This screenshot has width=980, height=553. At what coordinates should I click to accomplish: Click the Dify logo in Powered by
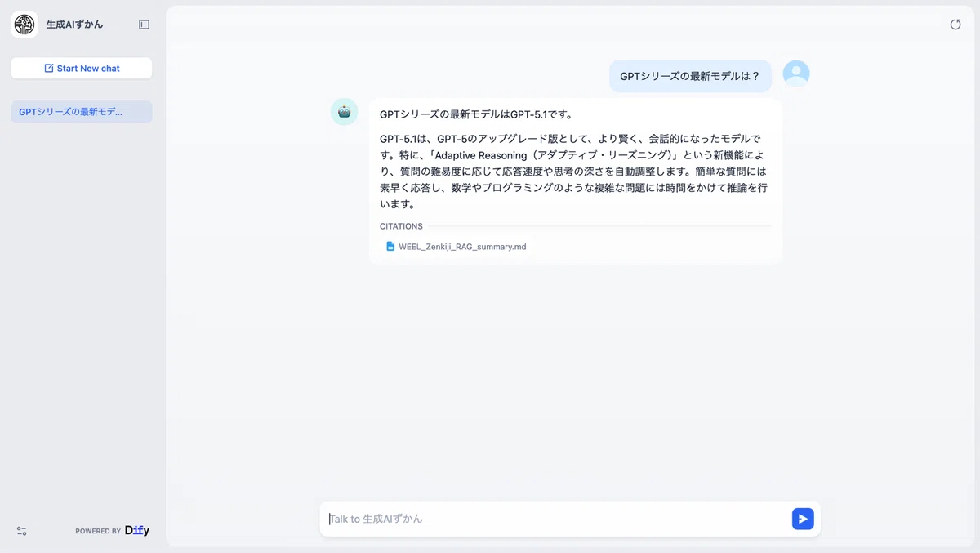[137, 530]
